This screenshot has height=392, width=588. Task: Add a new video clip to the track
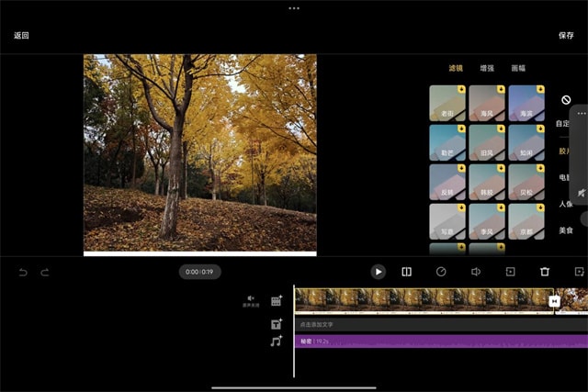pos(277,300)
